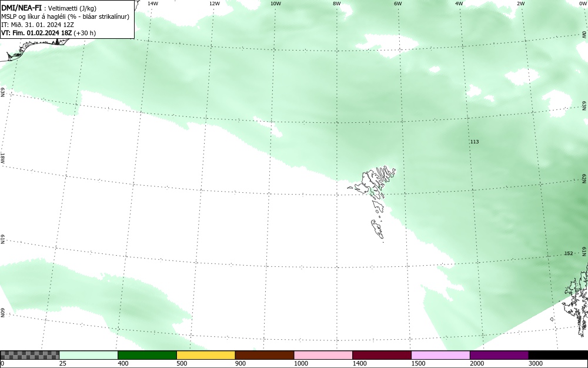588x368 pixels.
Task: Select the 6W longitude label
Action: click(x=398, y=4)
